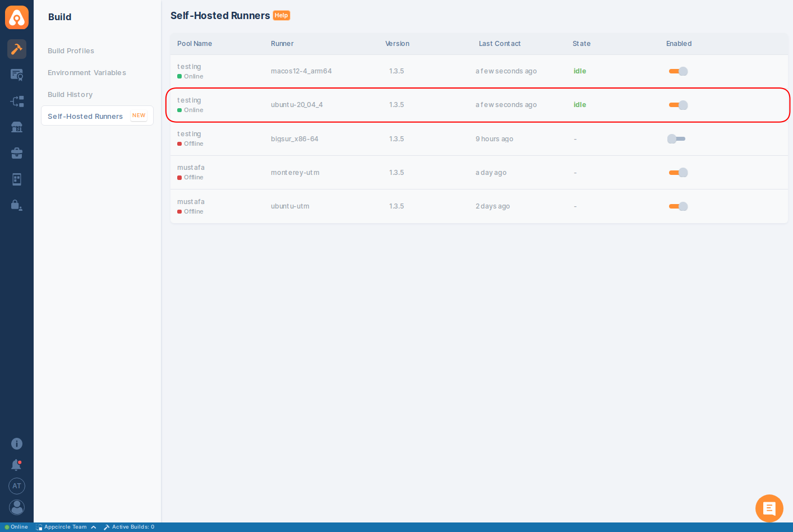Select runner name ubuntu-utm

click(290, 206)
